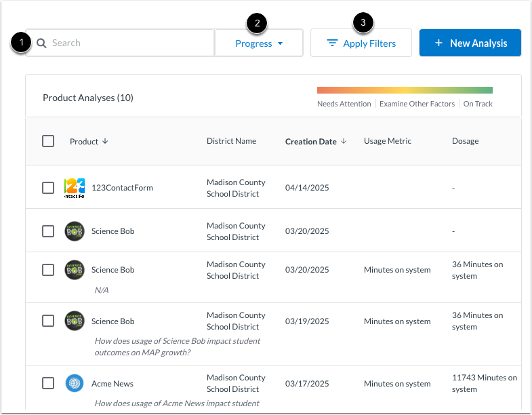This screenshot has width=532, height=415.
Task: Check the 123ContactForm row checkbox
Action: [x=48, y=188]
